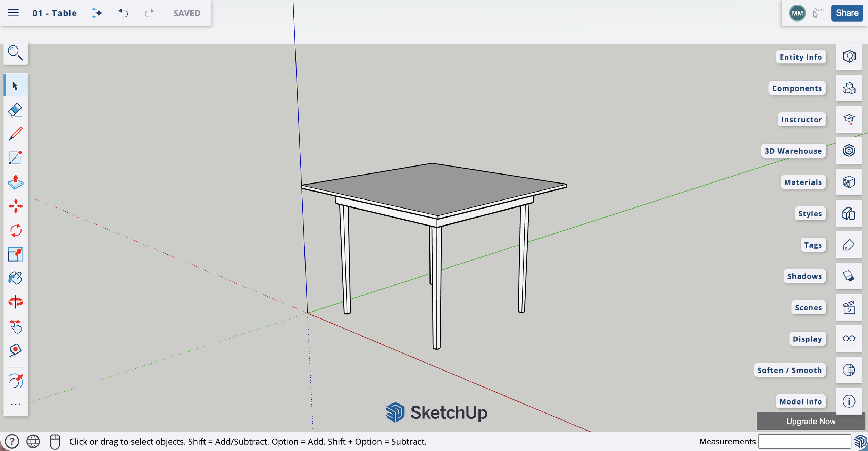Switch to the Rotate tool
This screenshot has height=451, width=868.
15,230
